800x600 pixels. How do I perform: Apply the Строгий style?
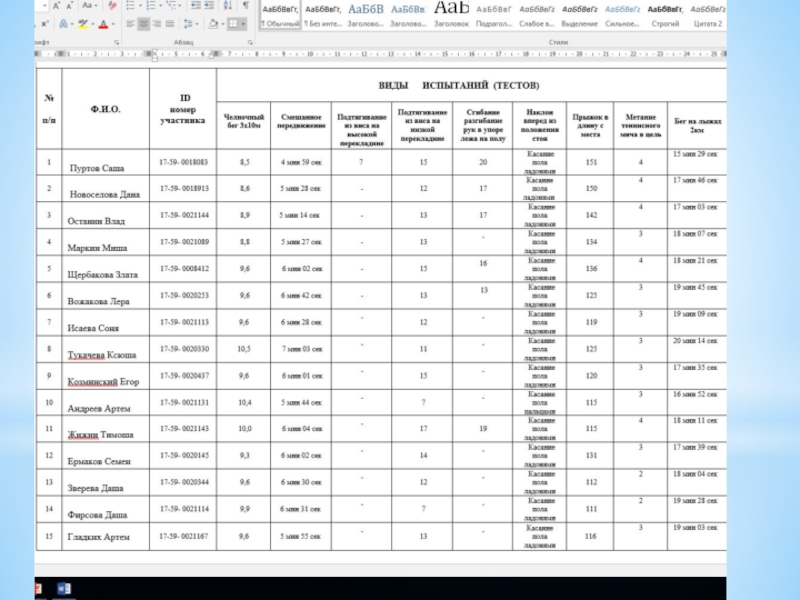click(665, 14)
